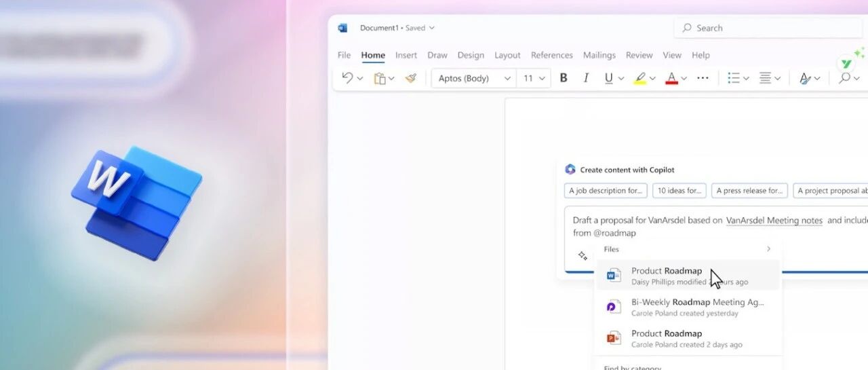The width and height of the screenshot is (868, 370).
Task: Toggle Underline formatting
Action: [x=609, y=78]
